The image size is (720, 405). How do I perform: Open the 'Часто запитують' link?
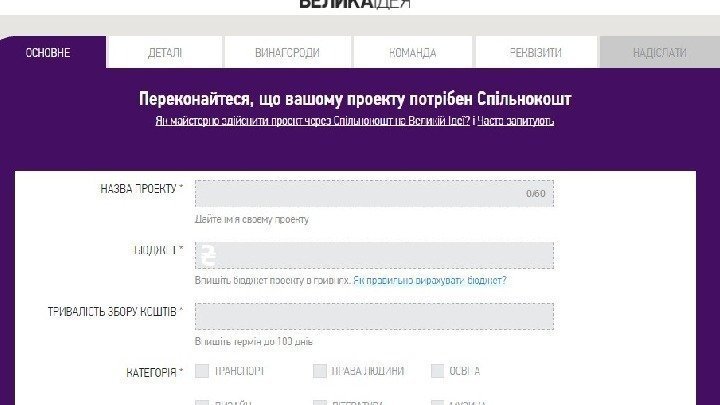pos(515,121)
